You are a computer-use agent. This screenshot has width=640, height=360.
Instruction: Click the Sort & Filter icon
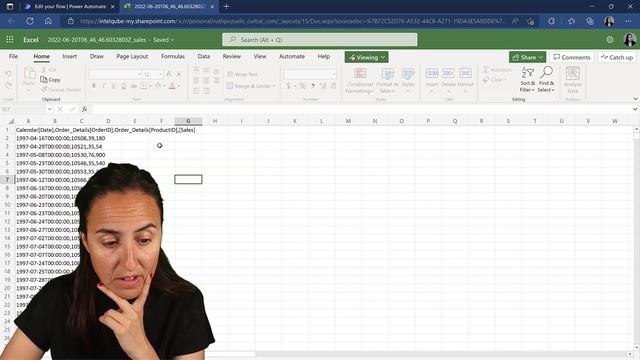click(x=527, y=73)
